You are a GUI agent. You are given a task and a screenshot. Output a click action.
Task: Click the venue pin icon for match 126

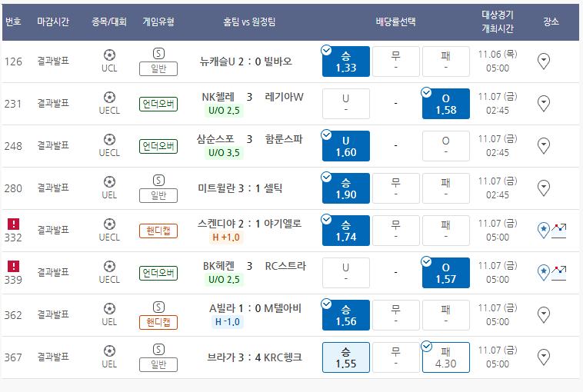(544, 61)
